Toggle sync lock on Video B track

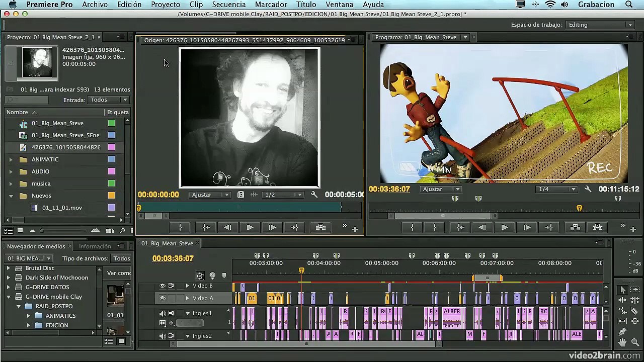(171, 286)
